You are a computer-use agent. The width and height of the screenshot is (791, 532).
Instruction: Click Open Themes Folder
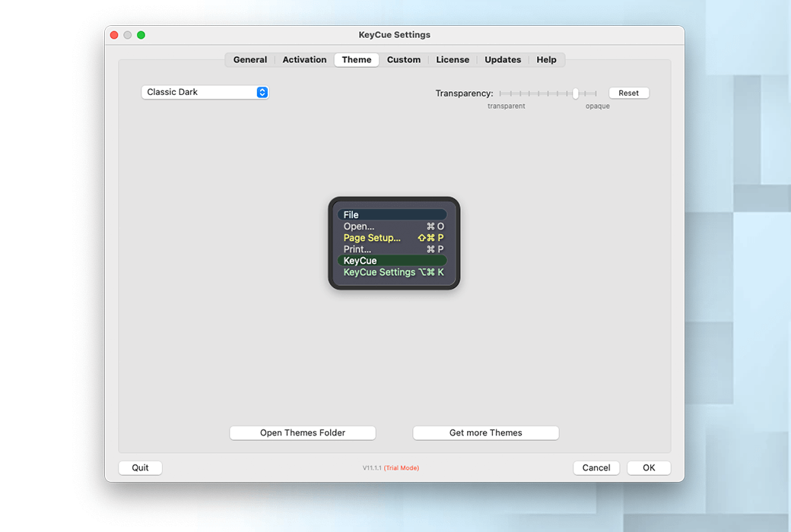tap(302, 432)
